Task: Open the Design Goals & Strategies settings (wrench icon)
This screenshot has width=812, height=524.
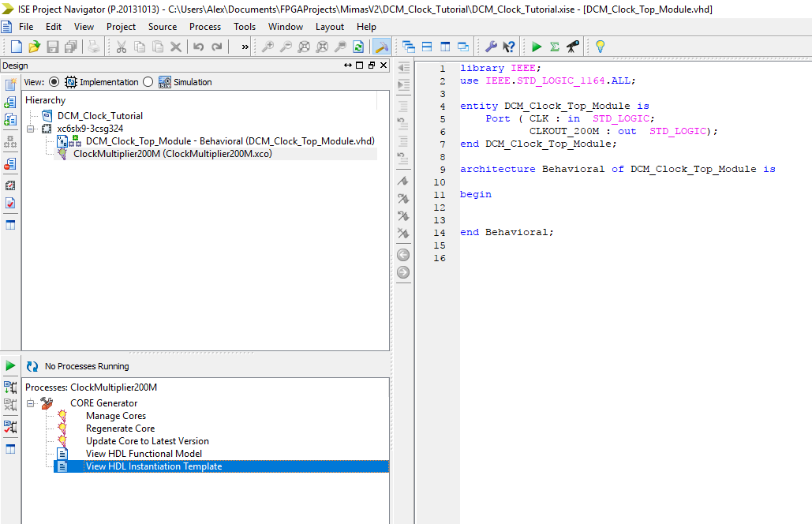Action: tap(492, 46)
